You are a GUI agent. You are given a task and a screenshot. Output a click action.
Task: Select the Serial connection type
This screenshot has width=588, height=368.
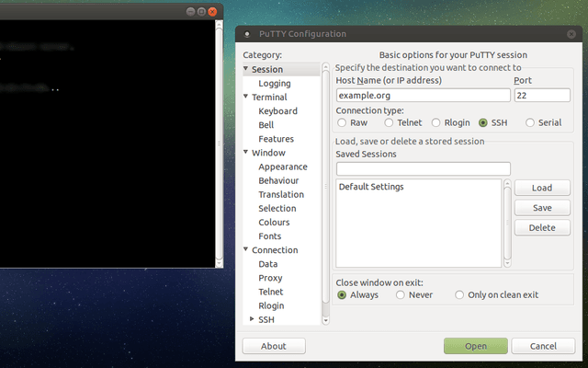[x=530, y=122]
